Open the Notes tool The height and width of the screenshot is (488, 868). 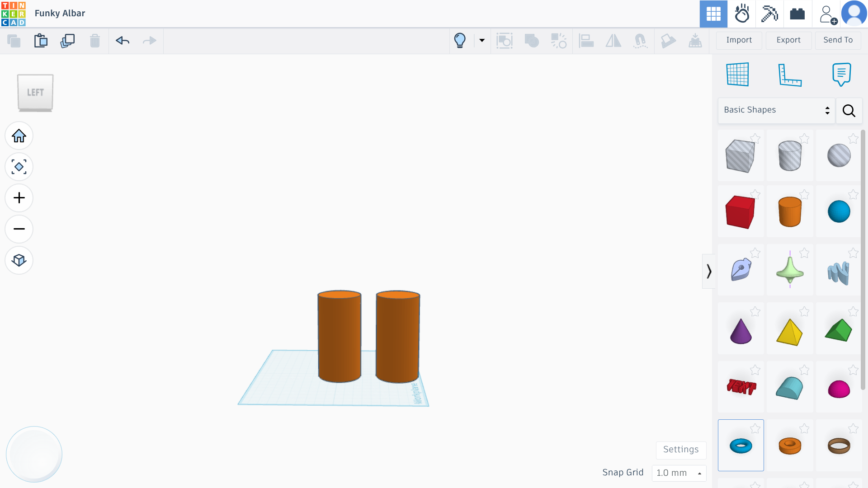pos(841,75)
